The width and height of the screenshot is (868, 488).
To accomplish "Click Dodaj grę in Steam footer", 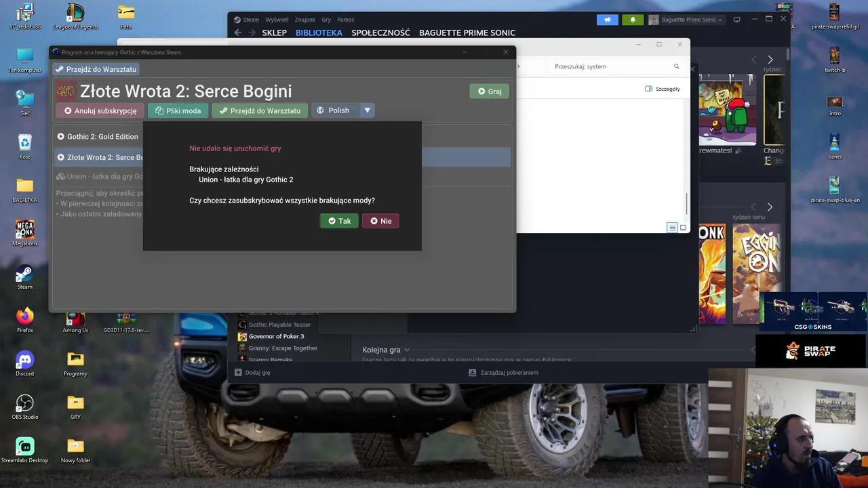I will [252, 372].
